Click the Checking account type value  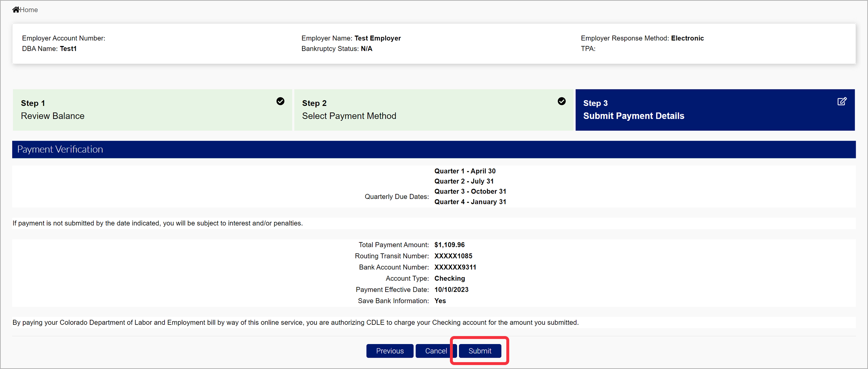click(450, 278)
